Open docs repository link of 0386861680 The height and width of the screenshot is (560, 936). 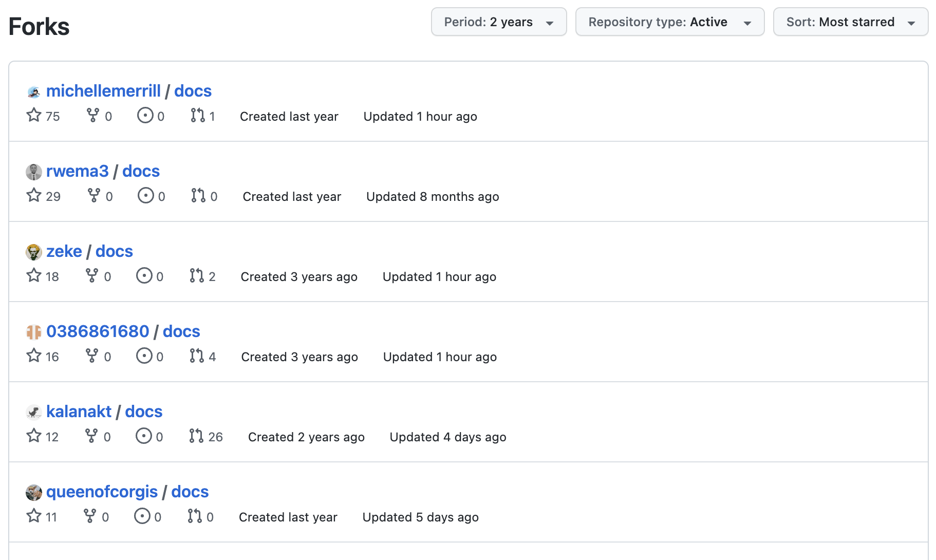click(x=181, y=331)
